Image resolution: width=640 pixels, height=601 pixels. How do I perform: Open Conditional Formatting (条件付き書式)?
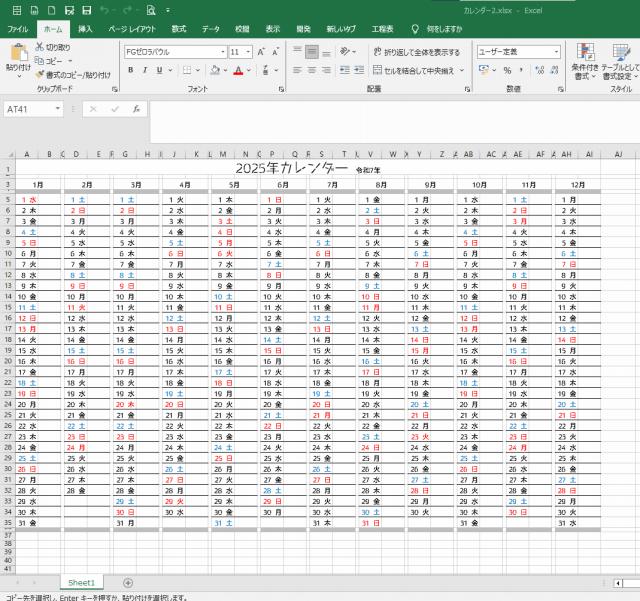pos(585,59)
